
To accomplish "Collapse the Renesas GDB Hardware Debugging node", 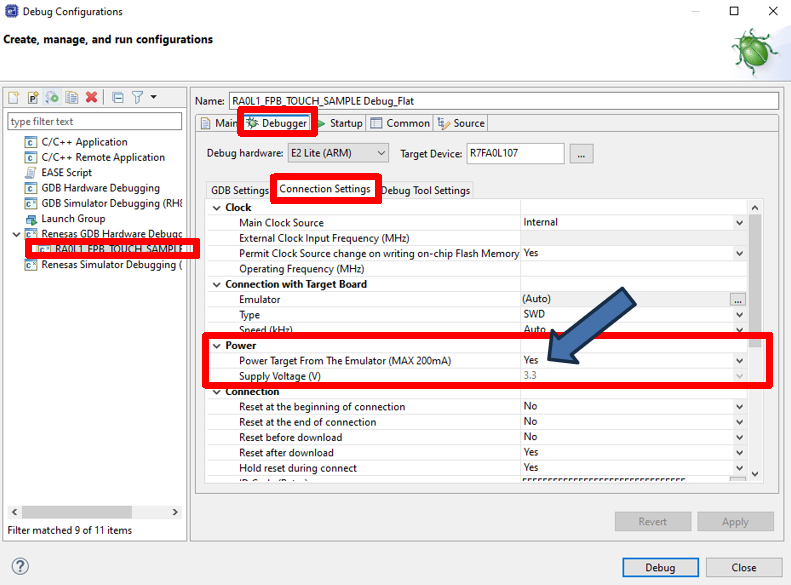I will point(14,234).
